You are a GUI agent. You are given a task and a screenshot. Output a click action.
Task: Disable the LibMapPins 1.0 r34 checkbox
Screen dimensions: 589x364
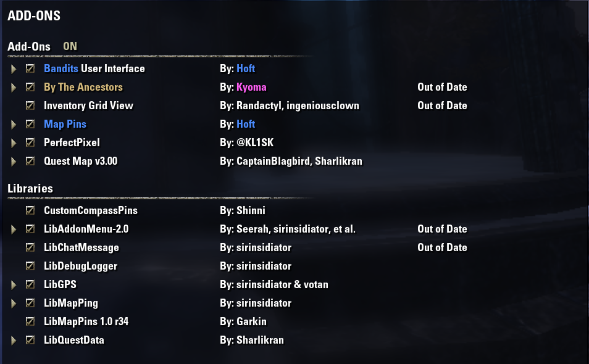pos(30,321)
